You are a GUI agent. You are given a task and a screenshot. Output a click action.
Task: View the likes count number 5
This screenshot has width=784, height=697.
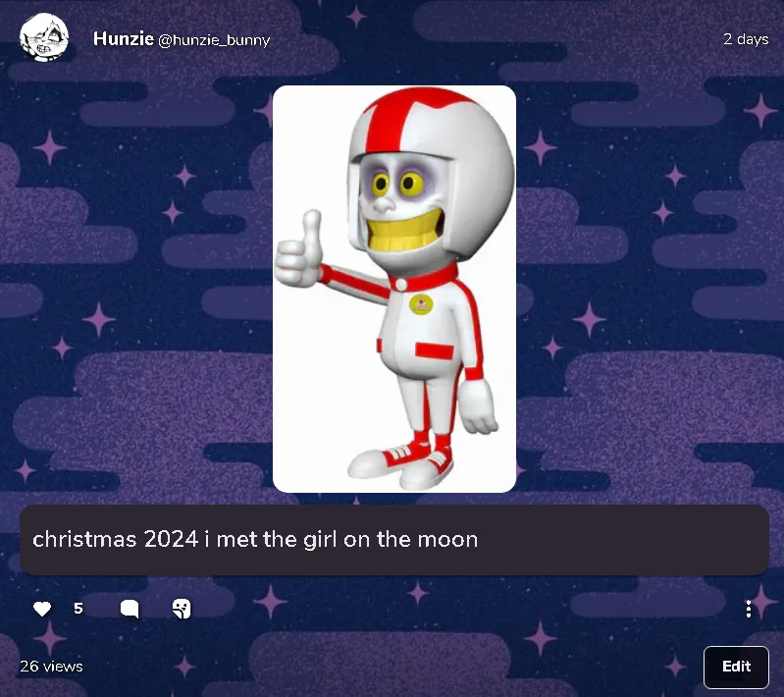pos(78,609)
